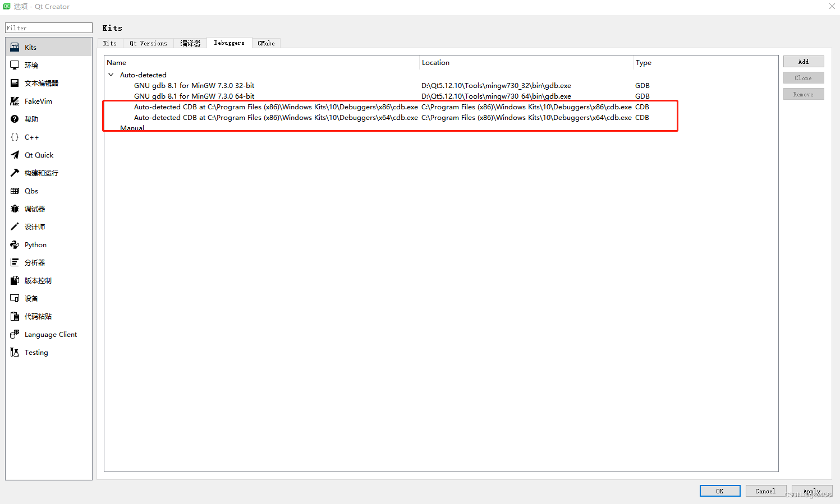Click the Kits sidebar icon
Screen dimensions: 840x504
[x=15, y=47]
